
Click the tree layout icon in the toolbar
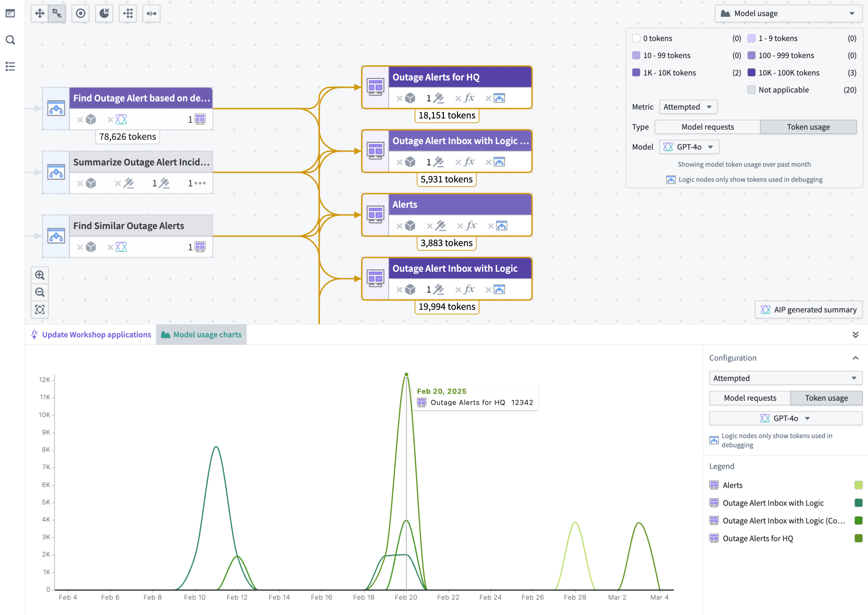(x=128, y=13)
